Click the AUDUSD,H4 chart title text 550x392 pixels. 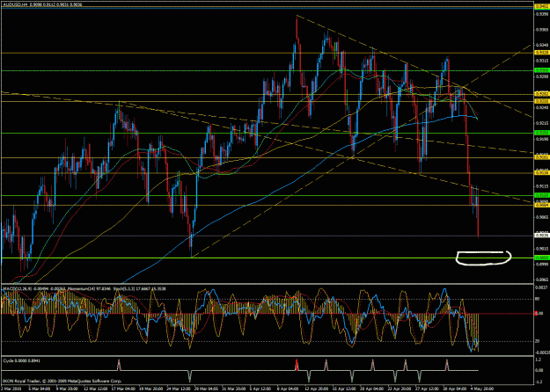click(x=16, y=4)
